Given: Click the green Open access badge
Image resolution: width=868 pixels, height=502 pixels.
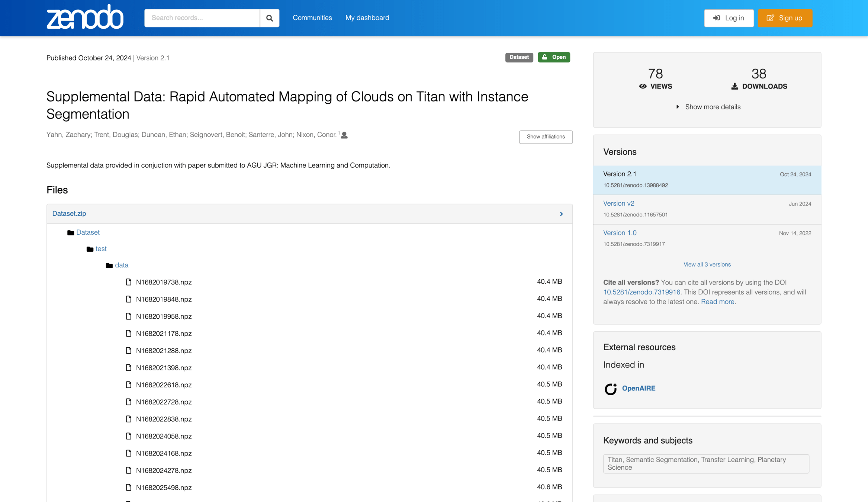Looking at the screenshot, I should [554, 57].
